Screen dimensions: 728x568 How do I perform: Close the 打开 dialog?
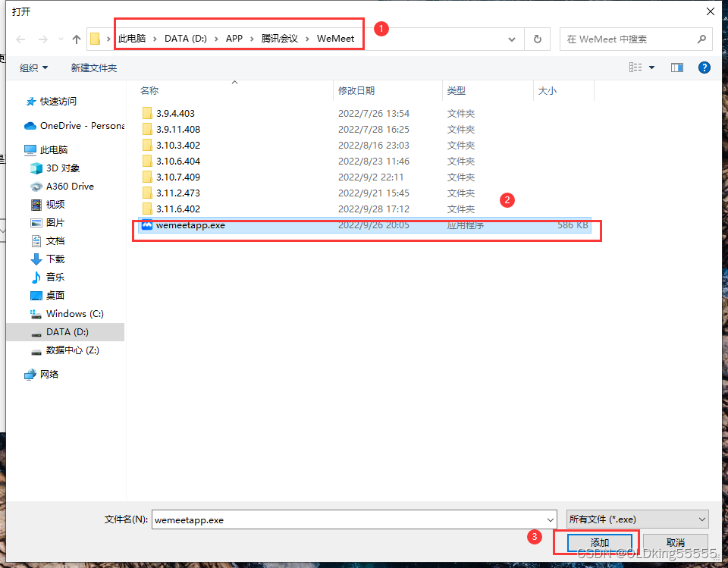(711, 11)
